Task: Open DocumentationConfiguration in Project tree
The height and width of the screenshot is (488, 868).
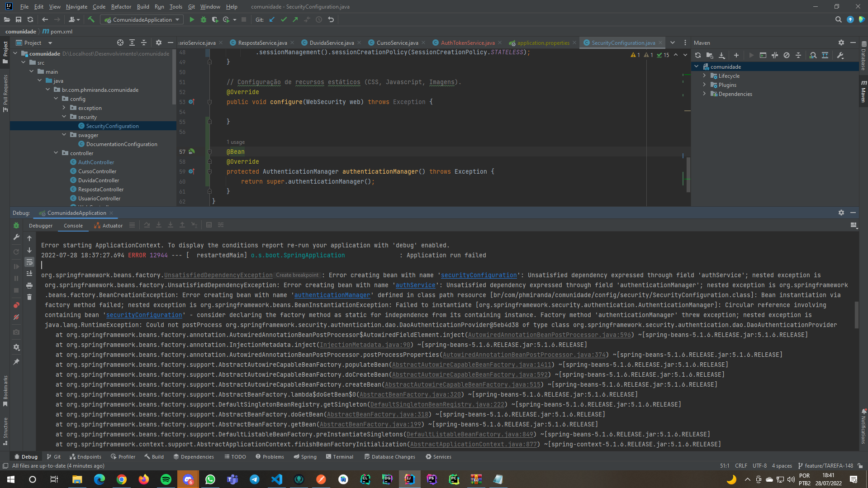Action: pyautogui.click(x=122, y=144)
